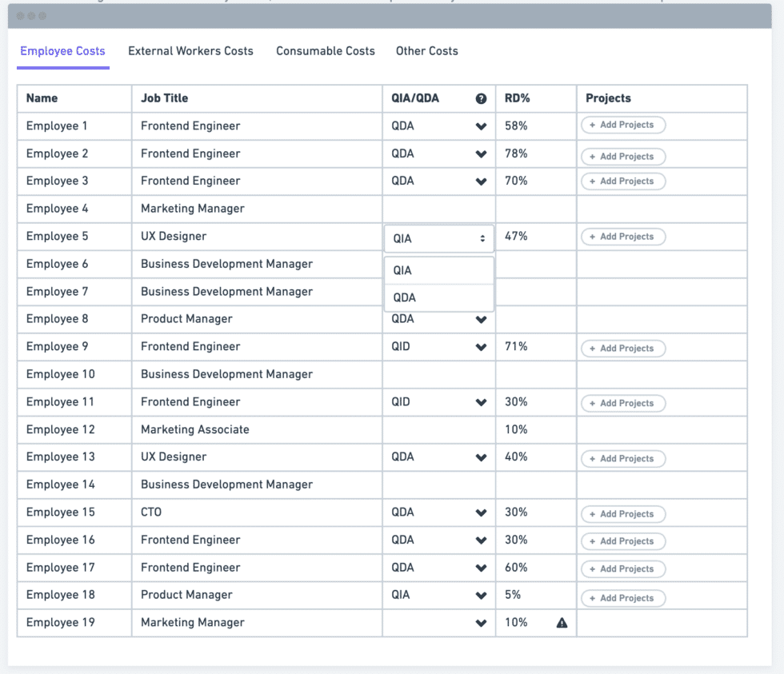Add Projects for Employee 9
This screenshot has width=784, height=674.
623,349
